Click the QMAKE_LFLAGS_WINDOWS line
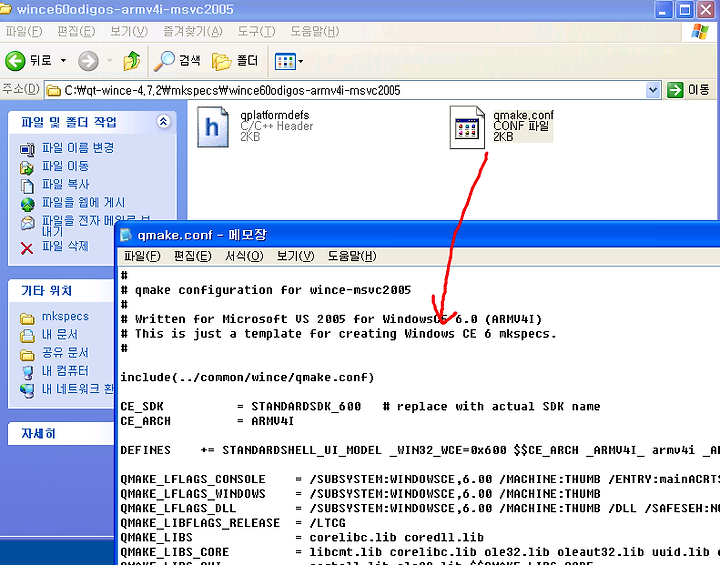The image size is (720, 565). click(x=360, y=494)
